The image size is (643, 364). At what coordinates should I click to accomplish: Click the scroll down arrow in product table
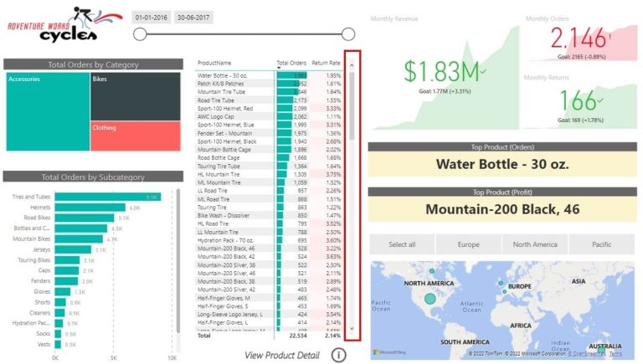tap(352, 329)
